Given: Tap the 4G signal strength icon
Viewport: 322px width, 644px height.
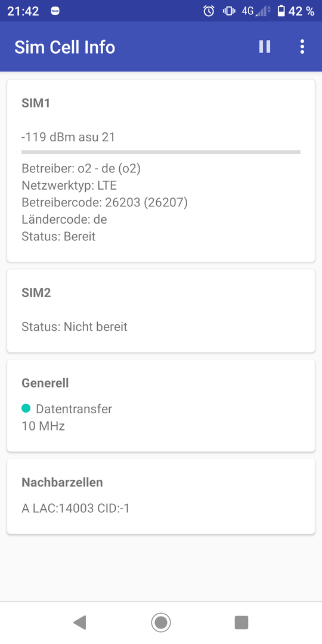Looking at the screenshot, I should click(x=256, y=11).
